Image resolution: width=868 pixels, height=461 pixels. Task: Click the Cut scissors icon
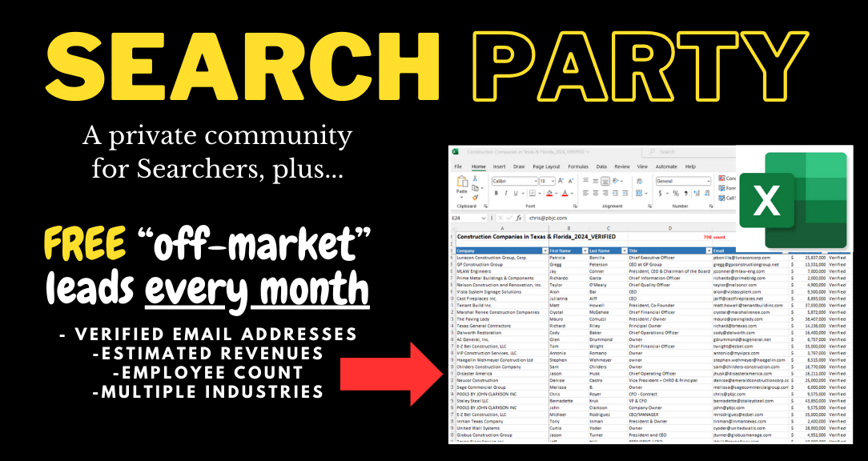pos(475,178)
